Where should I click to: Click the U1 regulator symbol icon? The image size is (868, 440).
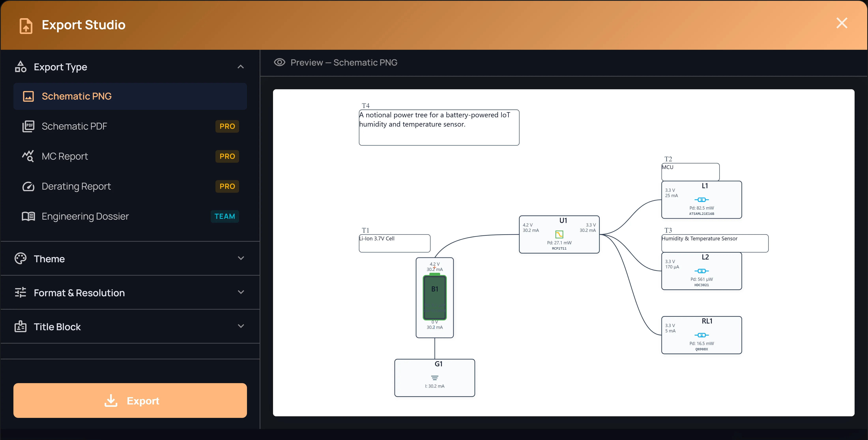[x=559, y=234]
